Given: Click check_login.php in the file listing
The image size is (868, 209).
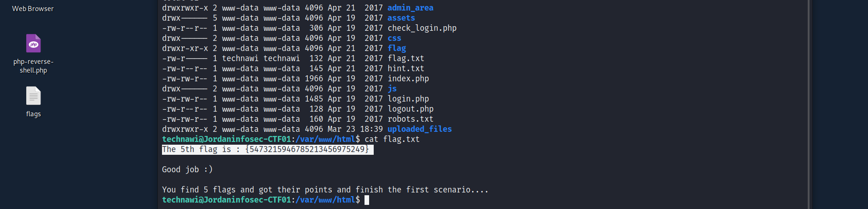Looking at the screenshot, I should tap(422, 28).
